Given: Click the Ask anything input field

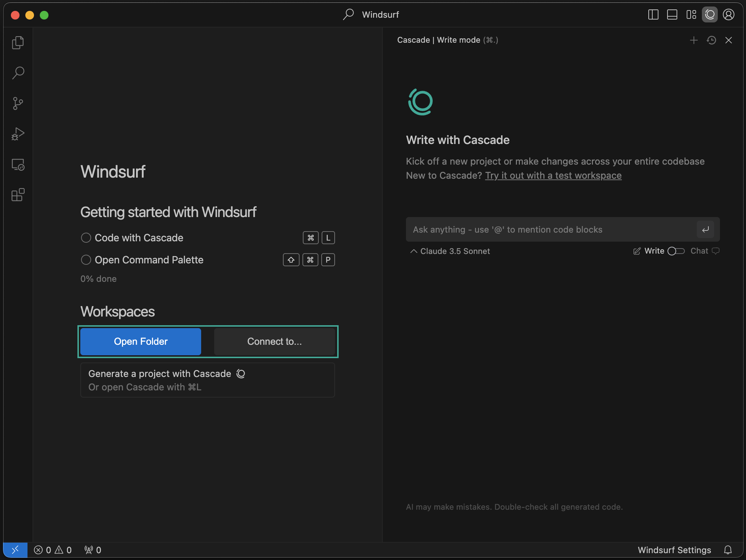Looking at the screenshot, I should 550,230.
